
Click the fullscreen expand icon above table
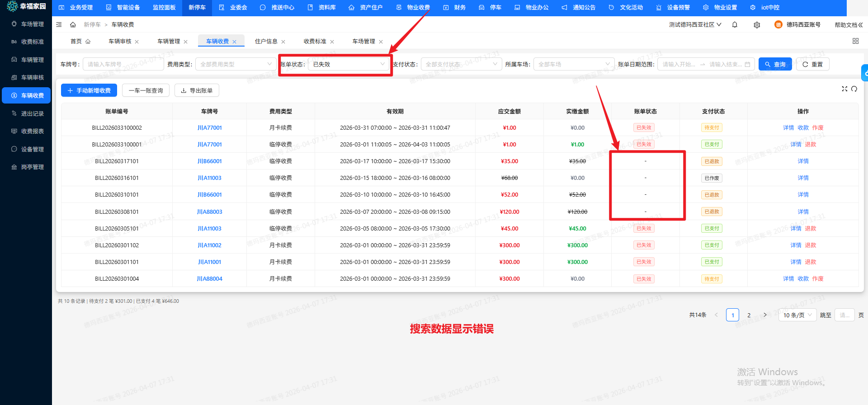point(844,89)
